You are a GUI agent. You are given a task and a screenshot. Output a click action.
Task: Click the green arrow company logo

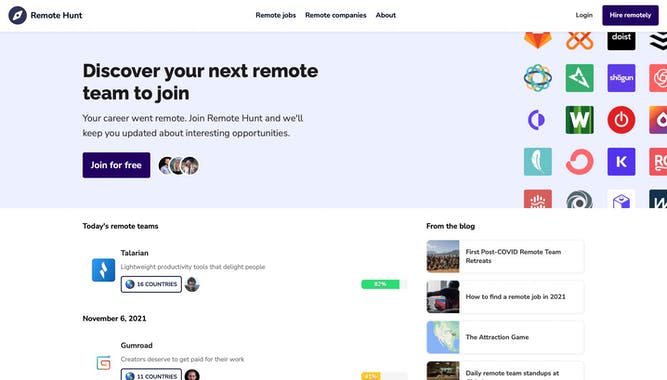[579, 78]
